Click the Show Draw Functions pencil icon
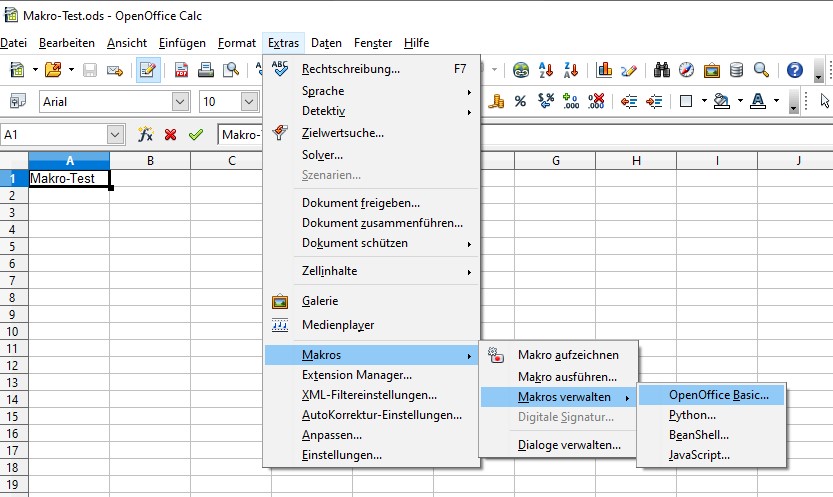This screenshot has width=833, height=497. pos(629,70)
